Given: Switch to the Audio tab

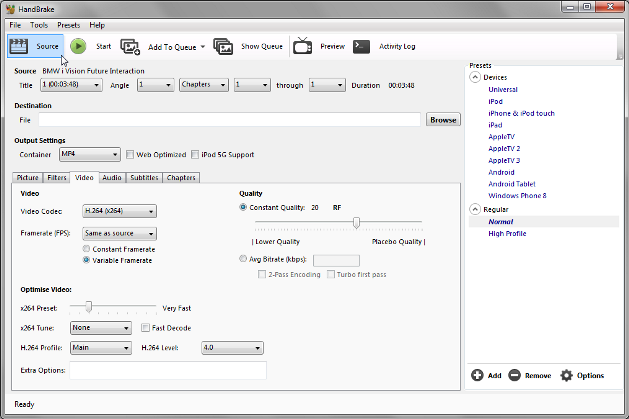Looking at the screenshot, I should coord(112,178).
